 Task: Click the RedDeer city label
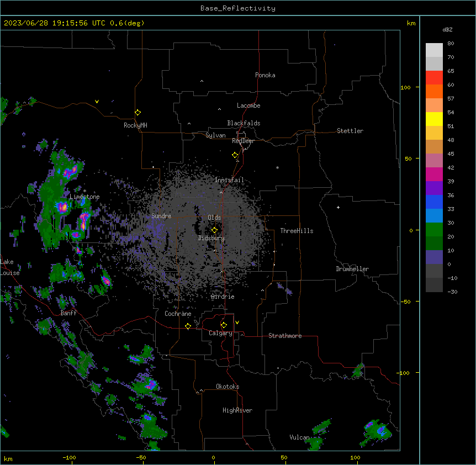pos(243,141)
